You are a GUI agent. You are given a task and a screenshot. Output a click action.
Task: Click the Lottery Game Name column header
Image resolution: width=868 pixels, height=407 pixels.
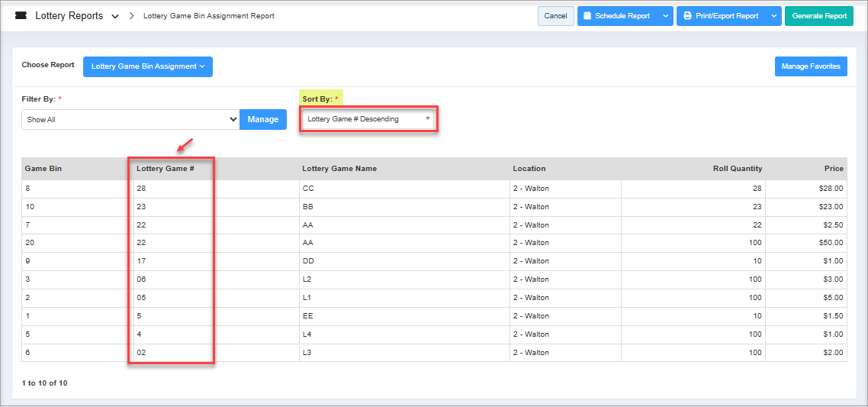tap(339, 169)
